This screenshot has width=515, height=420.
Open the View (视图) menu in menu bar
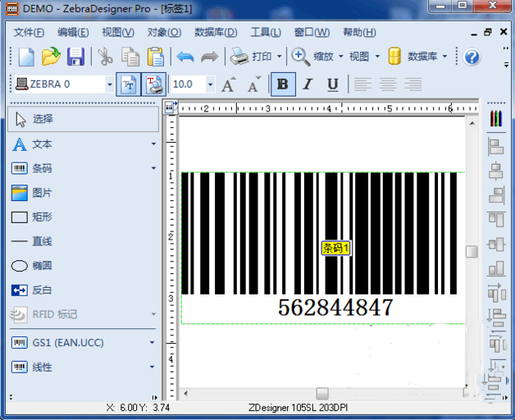pos(118,32)
